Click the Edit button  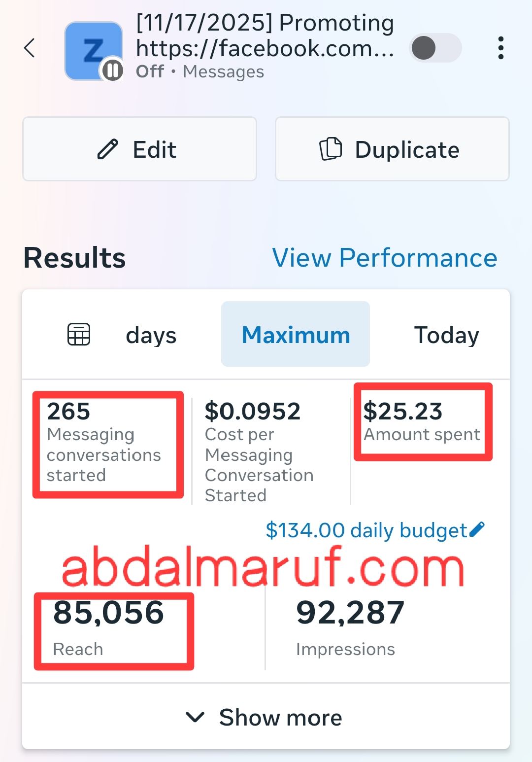(x=139, y=149)
